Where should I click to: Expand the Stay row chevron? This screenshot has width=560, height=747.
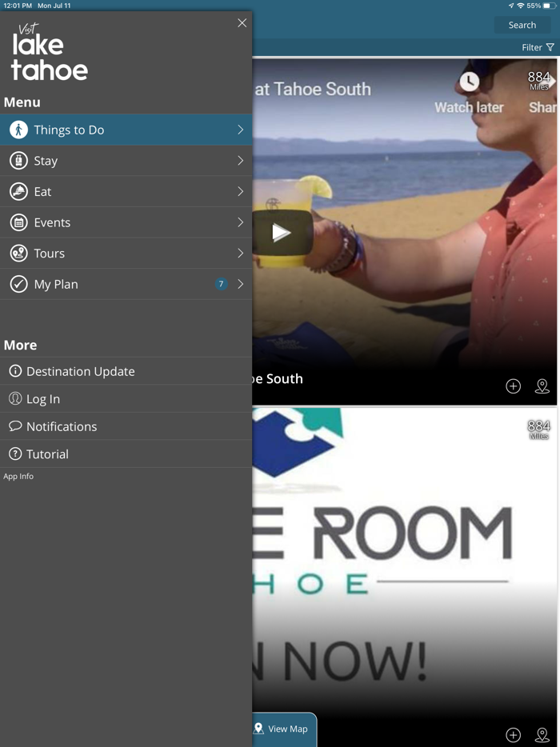240,161
